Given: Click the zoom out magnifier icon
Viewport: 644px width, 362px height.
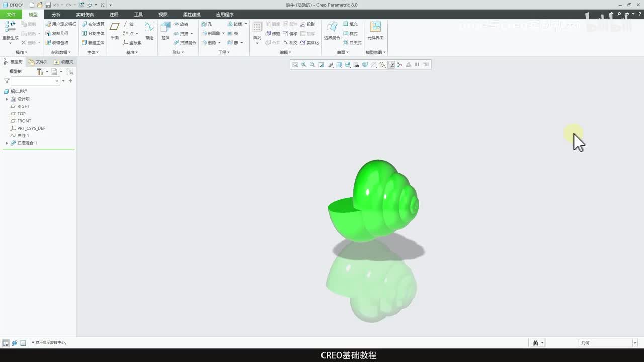Looking at the screenshot, I should pyautogui.click(x=312, y=65).
